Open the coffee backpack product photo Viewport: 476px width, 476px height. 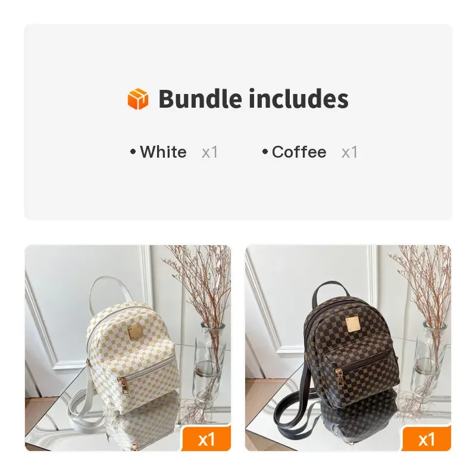348,348
